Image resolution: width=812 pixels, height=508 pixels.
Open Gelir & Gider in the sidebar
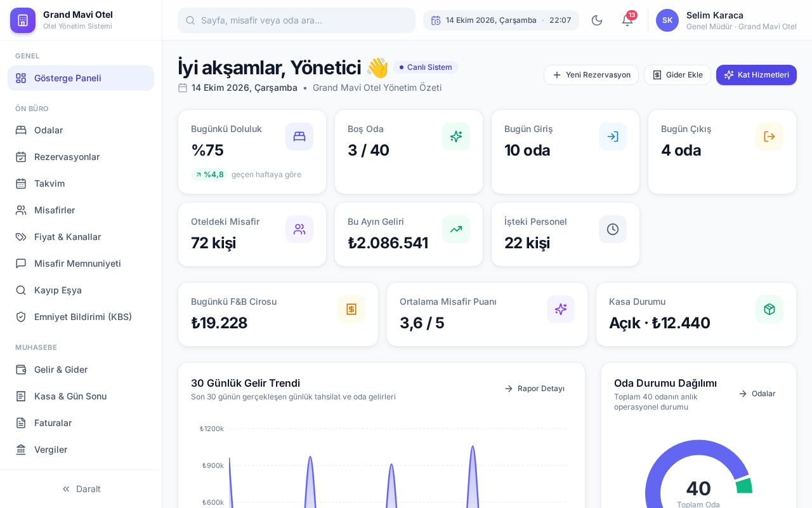click(x=81, y=370)
